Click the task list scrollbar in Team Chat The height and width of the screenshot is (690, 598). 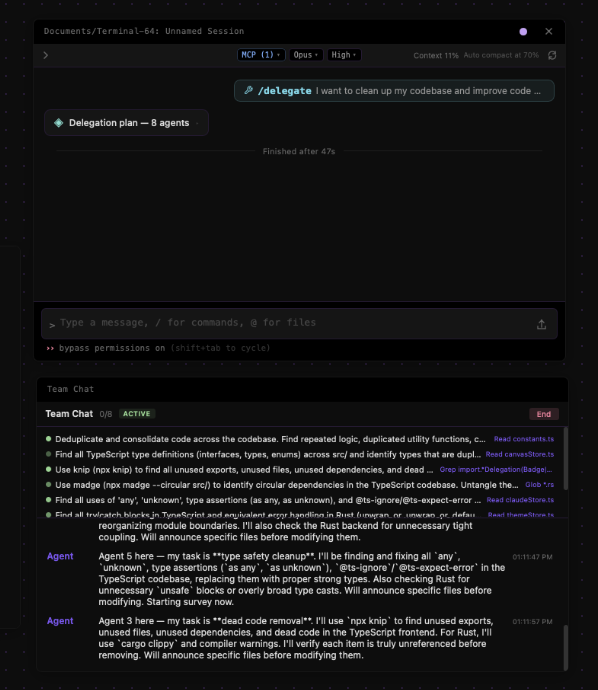click(x=566, y=458)
